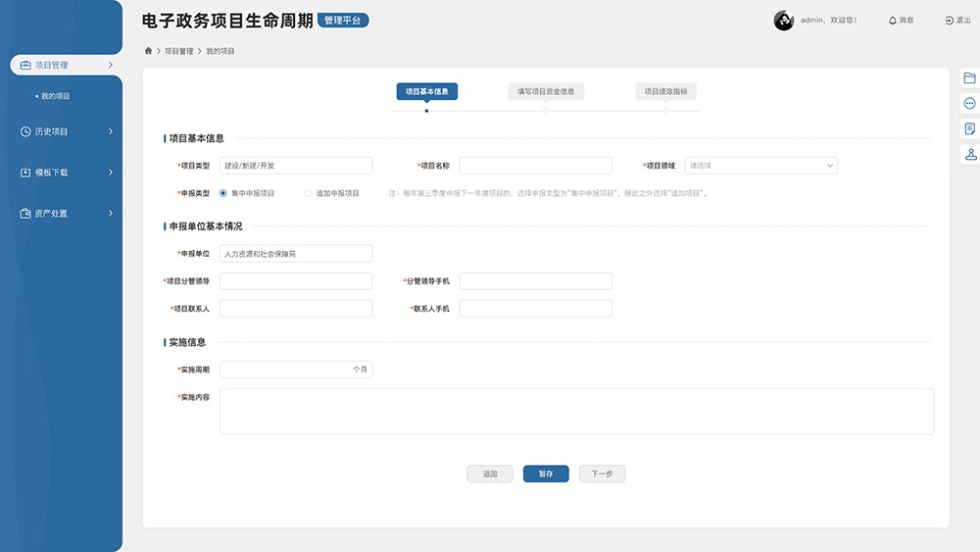Click the 暂存 save button
This screenshot has width=980, height=552.
(546, 474)
